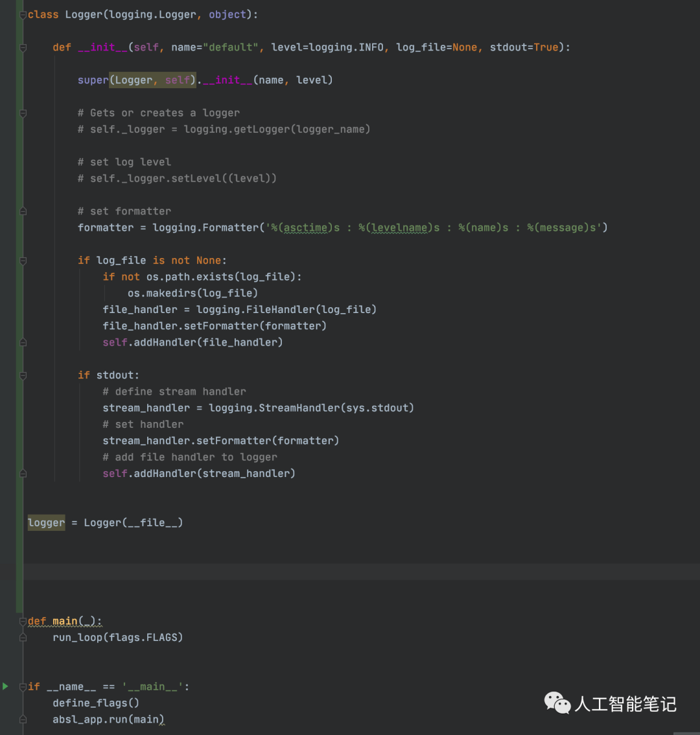
Task: Click the comment '# self._logger.setLevel((level))'
Action: tap(177, 179)
